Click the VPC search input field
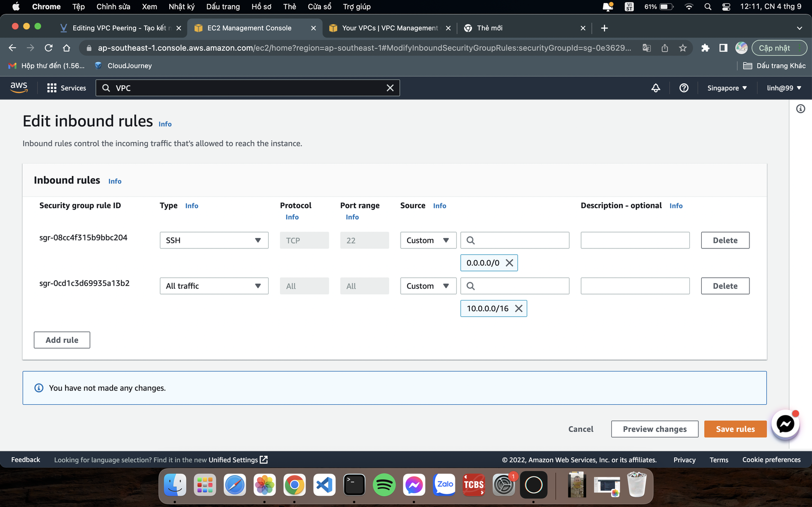 click(x=248, y=88)
